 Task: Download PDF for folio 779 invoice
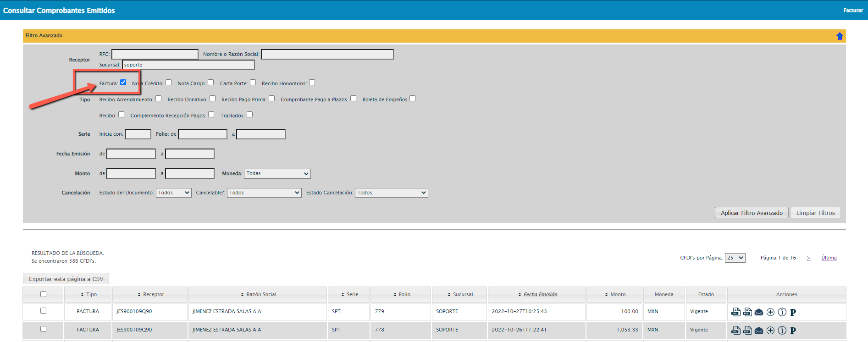click(x=747, y=312)
